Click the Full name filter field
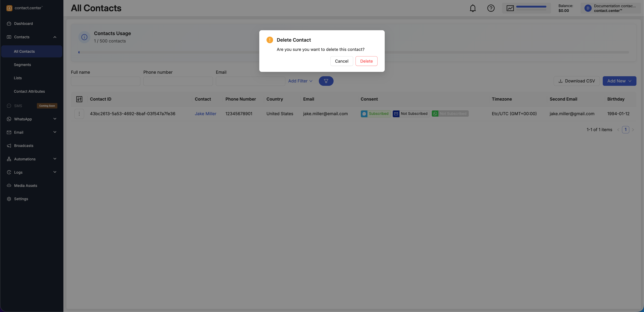The height and width of the screenshot is (312, 644). [x=105, y=81]
